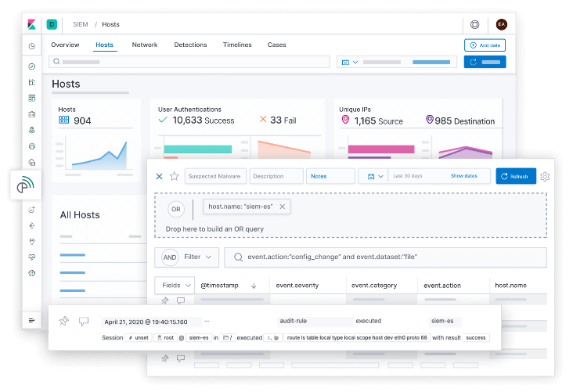Open recently viewed clock icon in sidebar
The height and width of the screenshot is (392, 573).
(31, 46)
